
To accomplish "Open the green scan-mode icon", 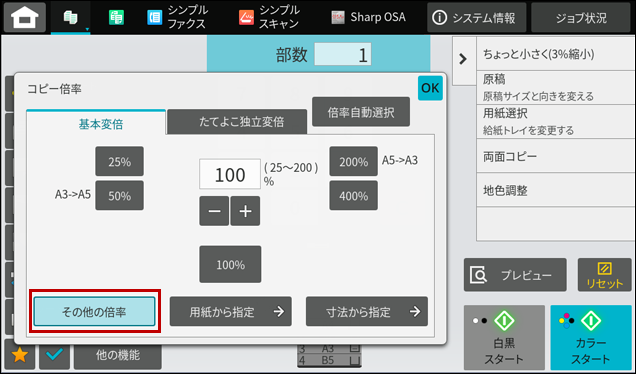I will (116, 18).
